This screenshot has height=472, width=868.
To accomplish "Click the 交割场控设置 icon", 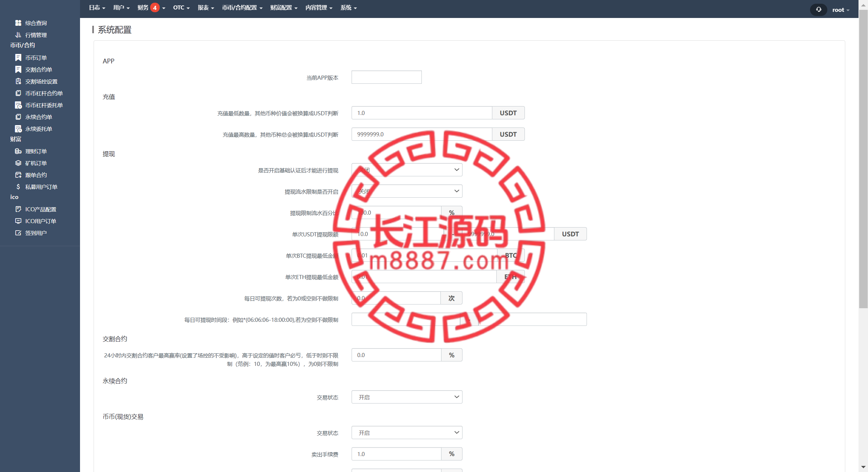I will (x=18, y=81).
